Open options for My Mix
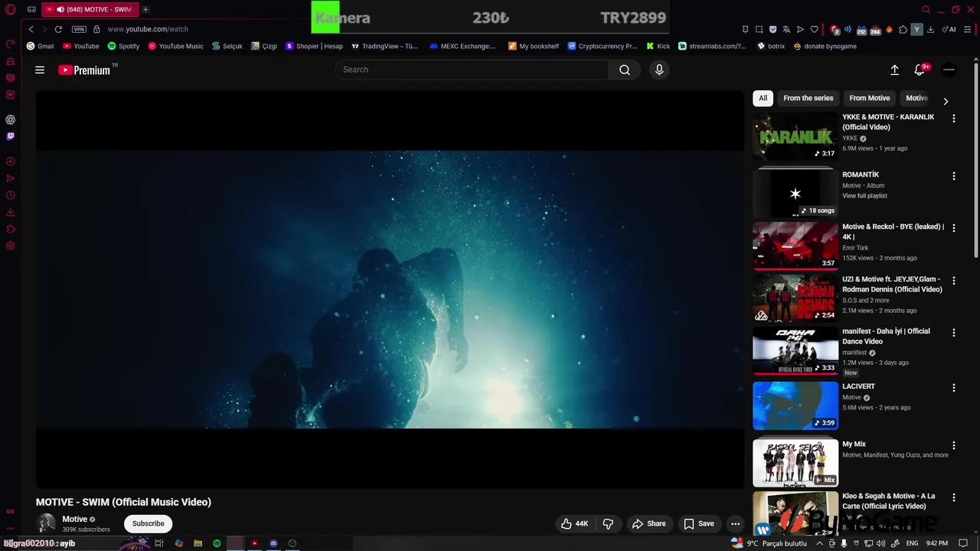980x551 pixels. click(x=953, y=445)
